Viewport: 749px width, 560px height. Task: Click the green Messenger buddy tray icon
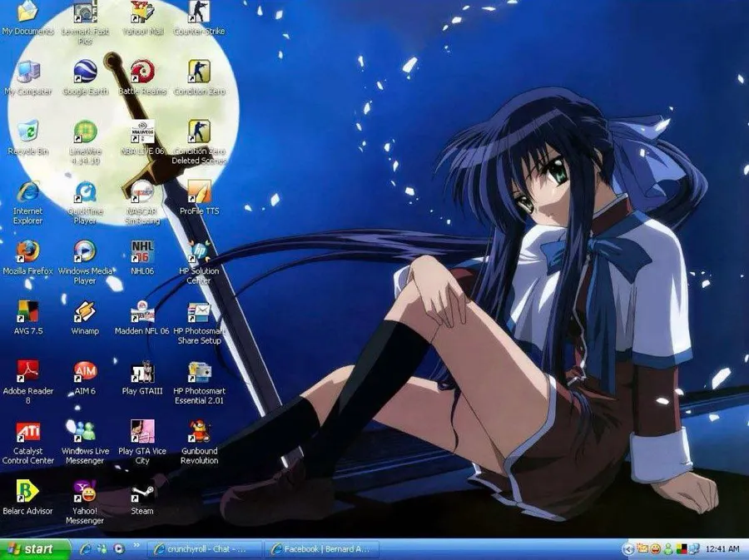pos(668,549)
